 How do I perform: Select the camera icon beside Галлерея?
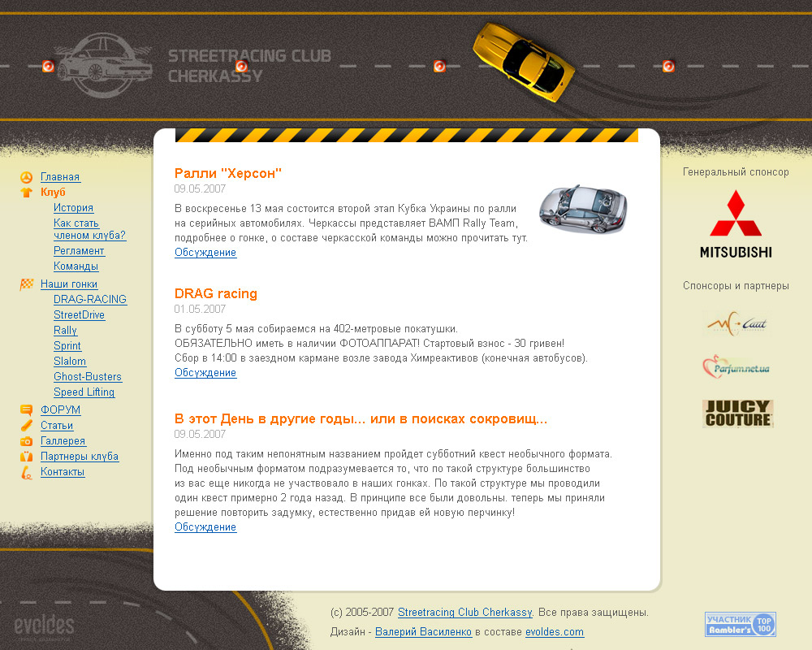coord(26,440)
